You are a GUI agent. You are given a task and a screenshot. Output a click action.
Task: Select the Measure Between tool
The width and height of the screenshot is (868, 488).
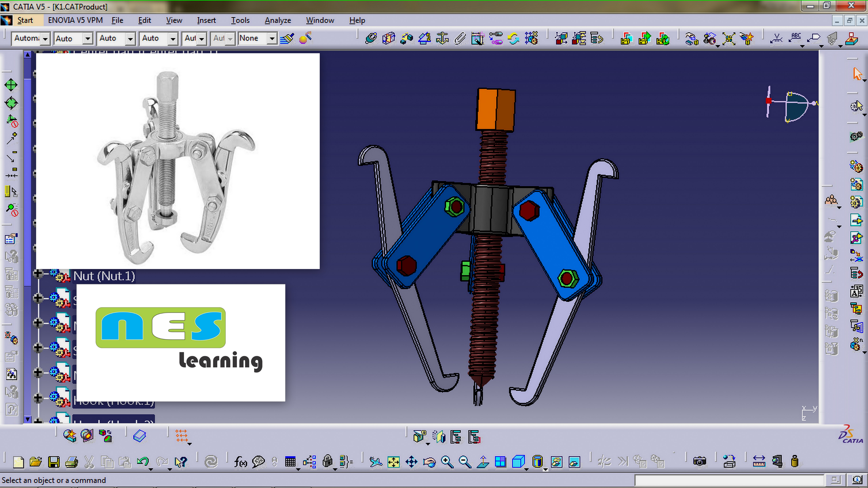coord(759,462)
